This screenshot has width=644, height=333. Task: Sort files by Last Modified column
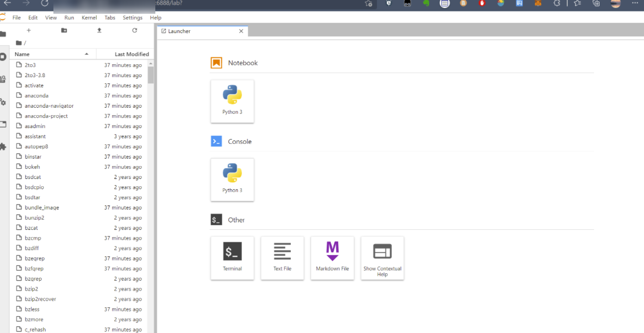point(125,54)
